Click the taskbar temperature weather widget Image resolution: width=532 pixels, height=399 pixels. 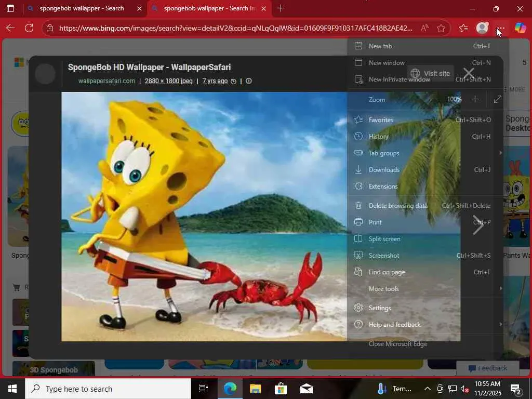[394, 389]
